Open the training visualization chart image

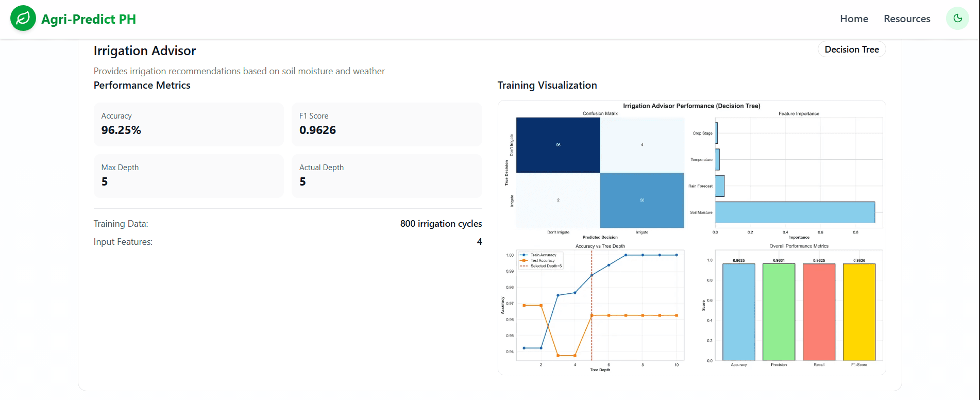(x=691, y=237)
